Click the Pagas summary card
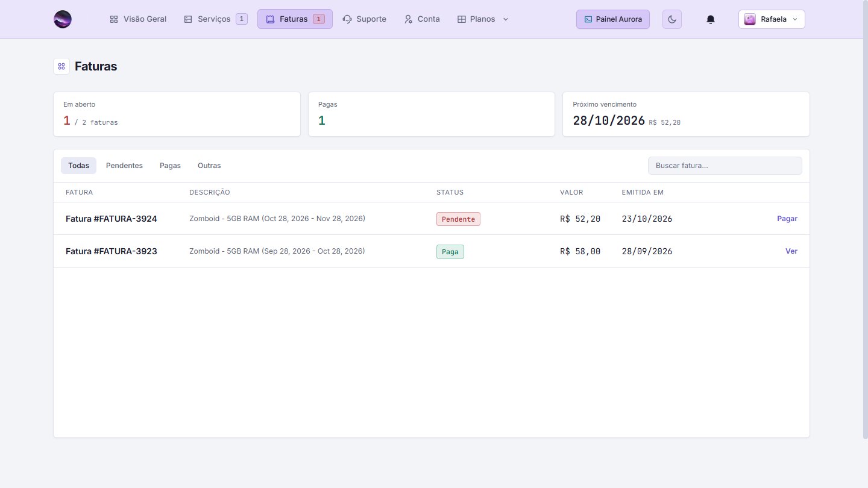868x488 pixels. [x=432, y=114]
